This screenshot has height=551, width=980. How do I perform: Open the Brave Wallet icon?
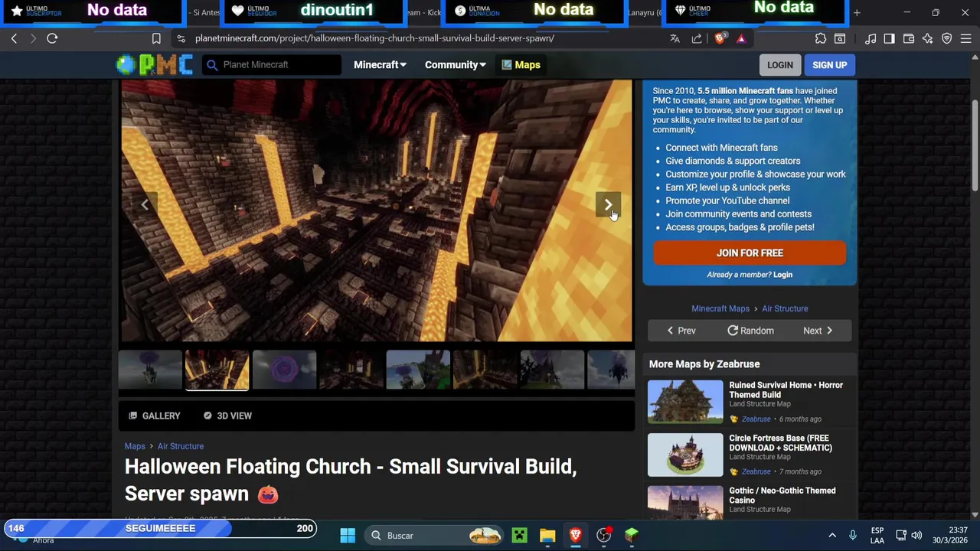click(909, 38)
